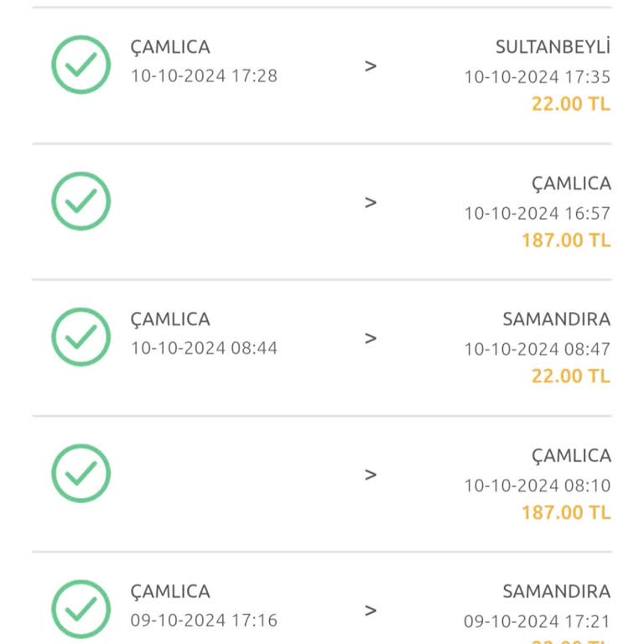
Task: Click the 22.00 TL fee under Sultanbeyli
Action: point(570,104)
